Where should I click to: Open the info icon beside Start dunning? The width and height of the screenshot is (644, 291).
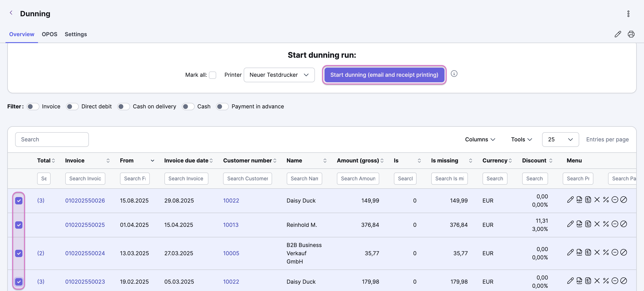click(x=454, y=74)
